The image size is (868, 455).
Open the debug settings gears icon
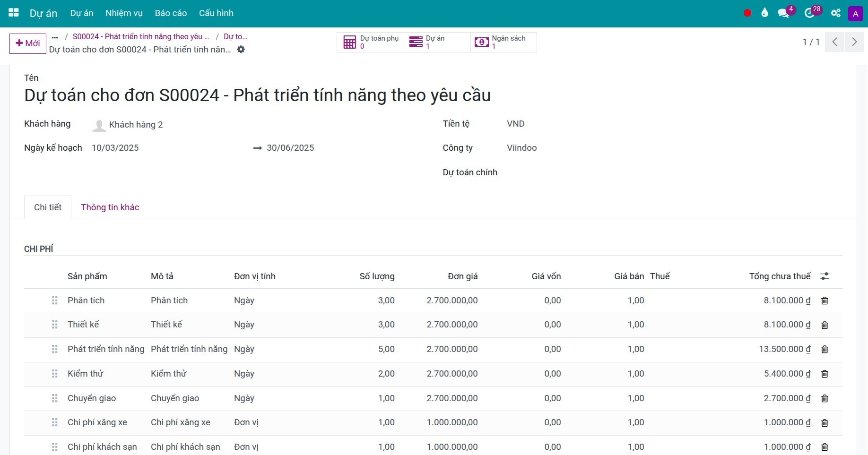point(836,13)
